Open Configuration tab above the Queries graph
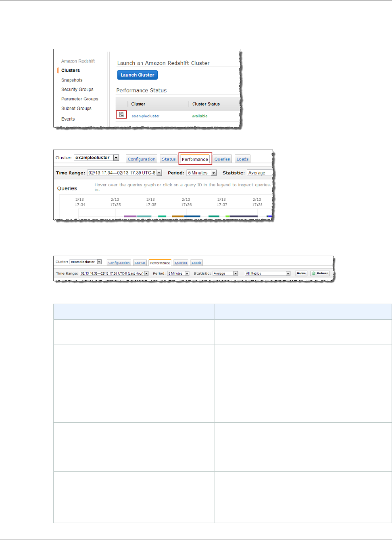Image resolution: width=392 pixels, height=540 pixels. click(x=142, y=159)
